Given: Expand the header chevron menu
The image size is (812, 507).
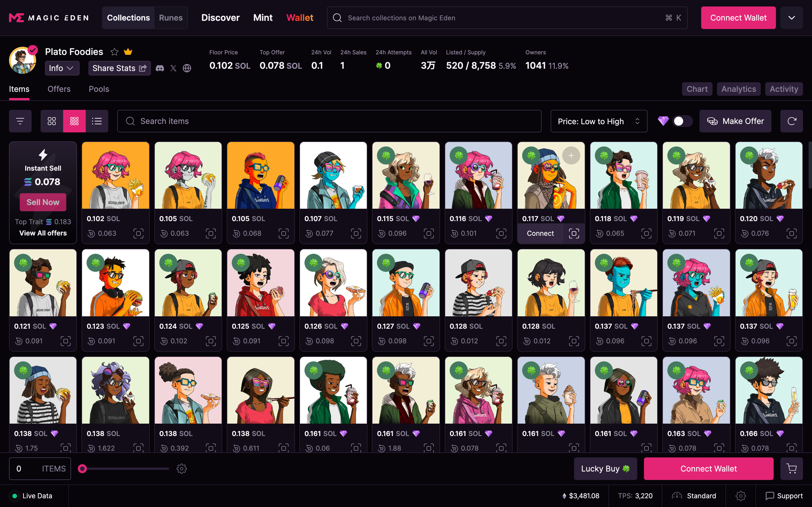Looking at the screenshot, I should (791, 18).
